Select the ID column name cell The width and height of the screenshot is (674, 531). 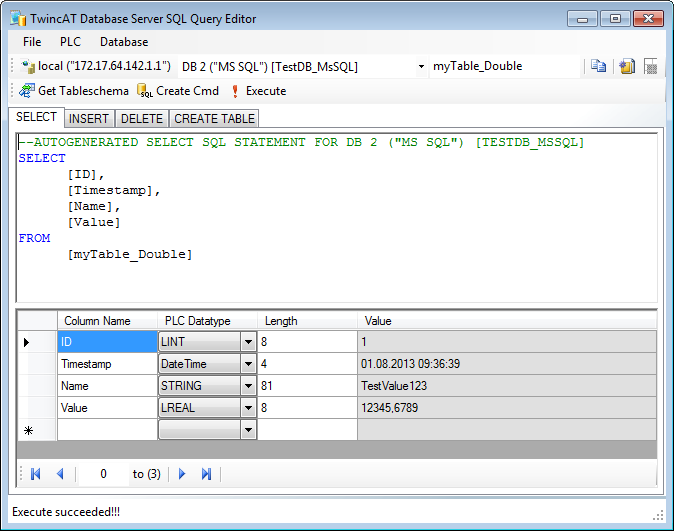pyautogui.click(x=107, y=342)
